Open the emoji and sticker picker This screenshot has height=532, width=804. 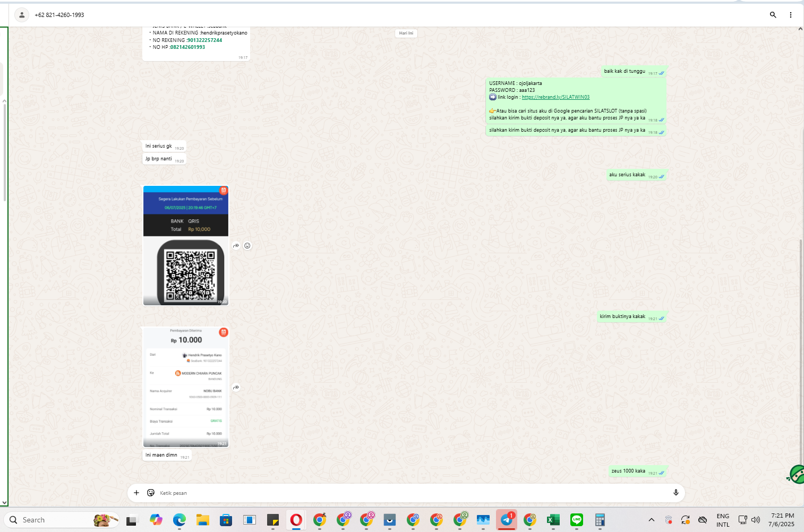point(151,493)
